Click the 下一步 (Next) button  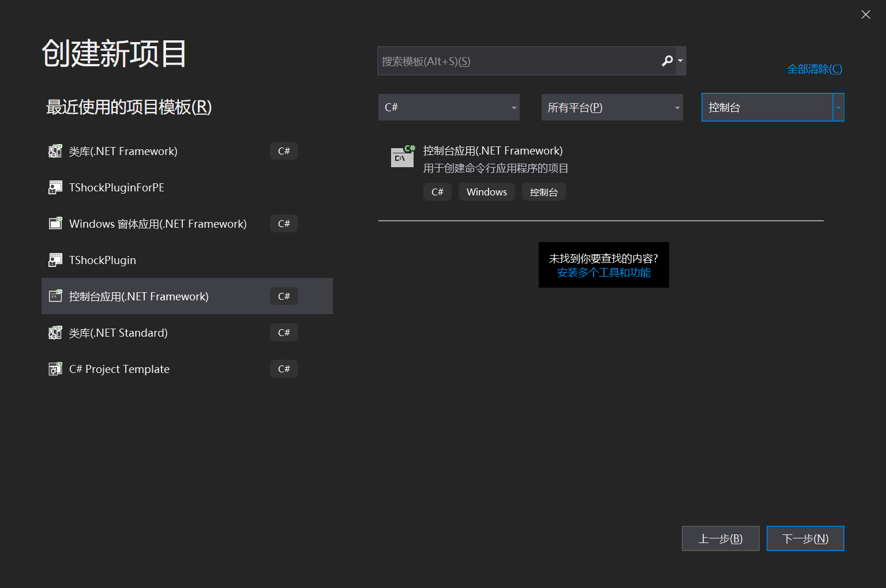pos(805,538)
